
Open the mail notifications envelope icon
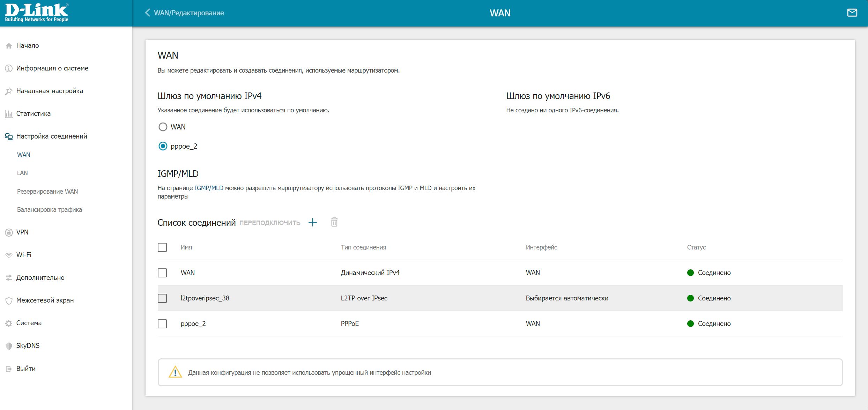[x=852, y=13]
